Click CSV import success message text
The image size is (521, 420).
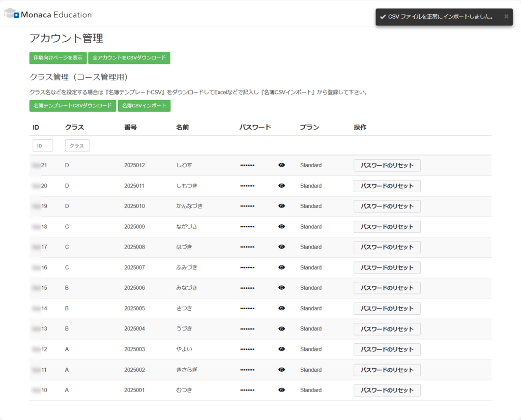coord(440,17)
